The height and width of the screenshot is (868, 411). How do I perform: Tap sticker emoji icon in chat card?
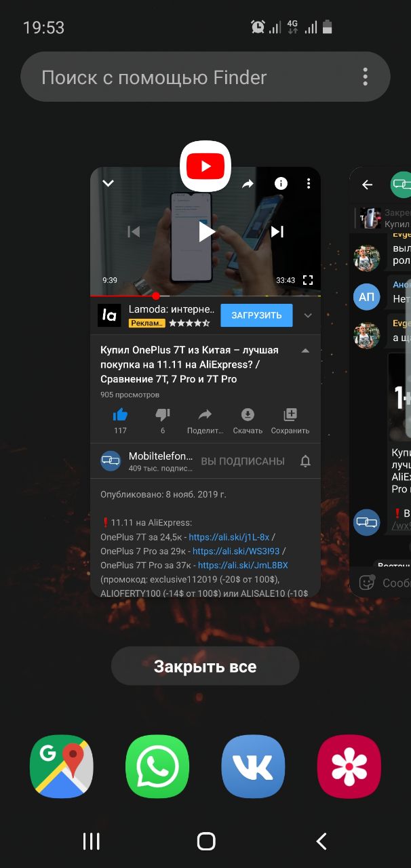tap(367, 583)
